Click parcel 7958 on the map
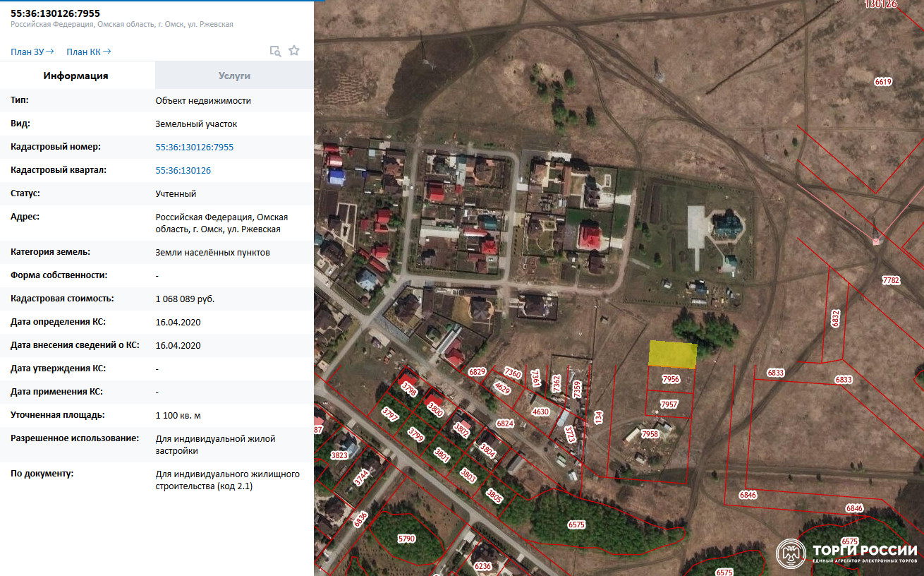 click(x=650, y=435)
